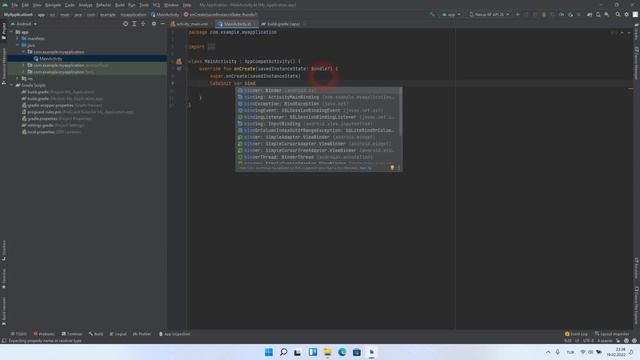Click MainActivity in the navigation breadcrumb

pos(165,15)
